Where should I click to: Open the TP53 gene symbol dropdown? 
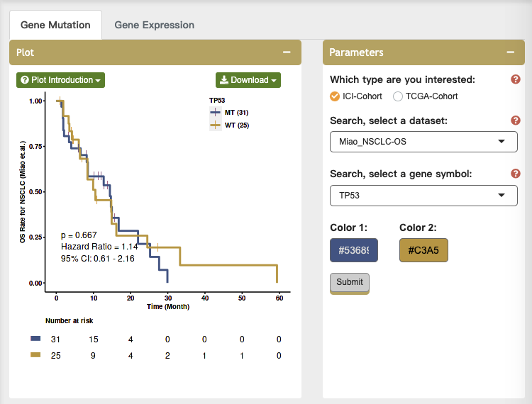(423, 195)
